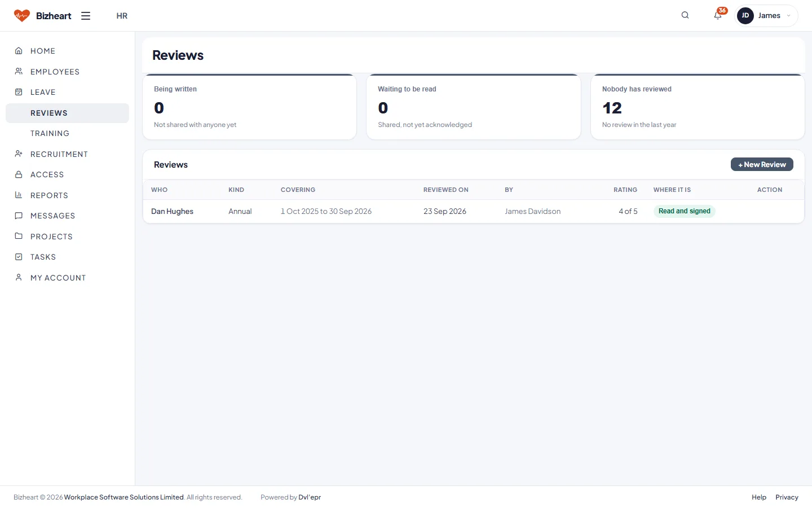This screenshot has height=508, width=812.
Task: Click the Home house icon in sidebar
Action: [19, 51]
